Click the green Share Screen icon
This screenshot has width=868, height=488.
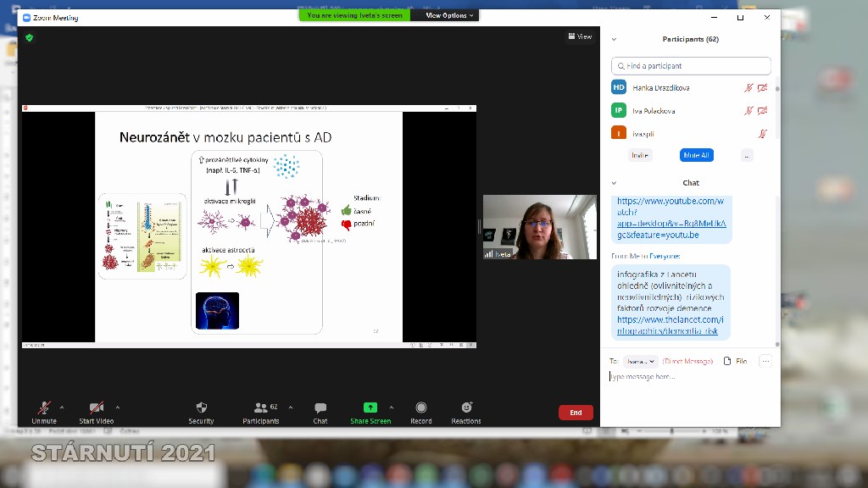click(x=370, y=408)
